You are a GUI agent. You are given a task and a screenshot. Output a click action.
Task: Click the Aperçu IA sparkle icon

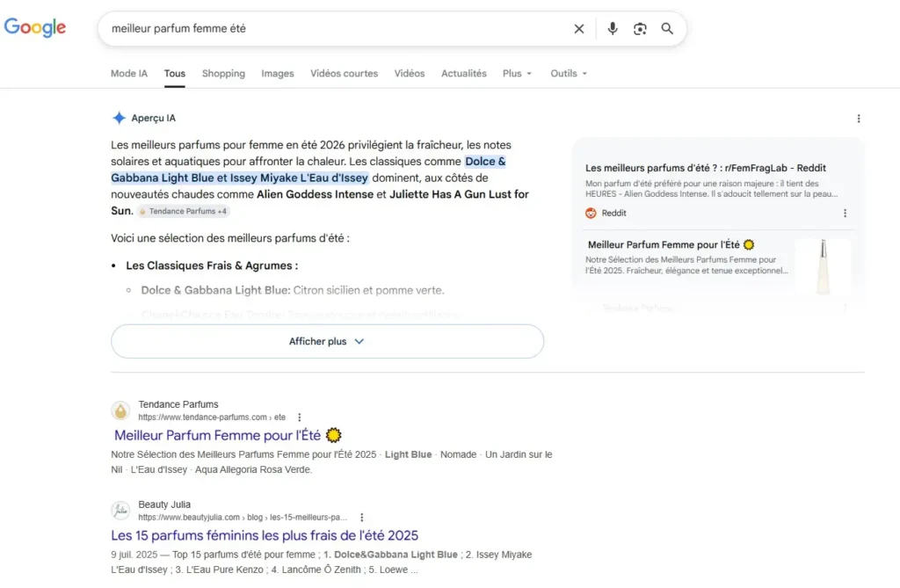pyautogui.click(x=119, y=119)
